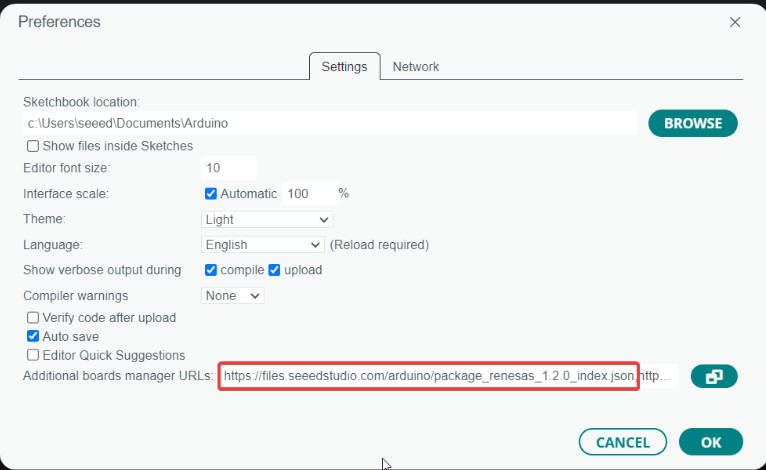
Task: Uncheck verbose output during upload
Action: tap(274, 270)
